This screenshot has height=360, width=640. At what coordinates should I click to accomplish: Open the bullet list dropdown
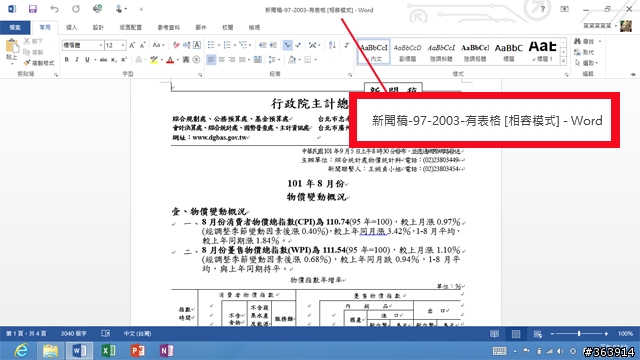click(219, 45)
